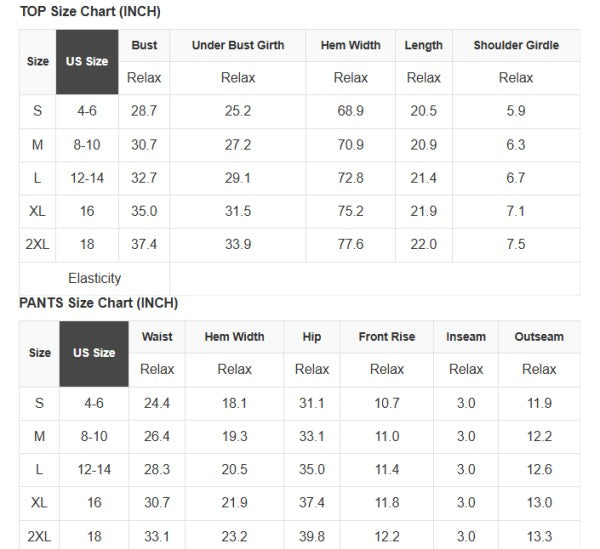Click the Bust column header
Viewport: 600px width, 549px height.
click(144, 46)
